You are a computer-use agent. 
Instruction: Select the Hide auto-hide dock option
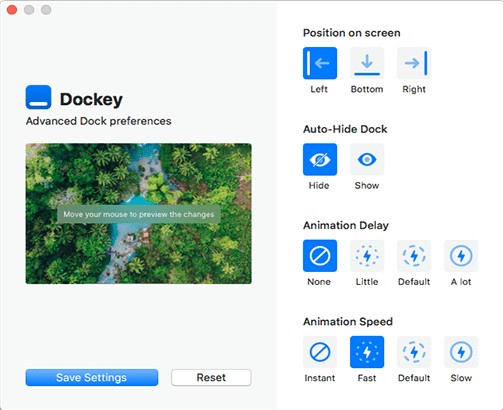pyautogui.click(x=320, y=159)
